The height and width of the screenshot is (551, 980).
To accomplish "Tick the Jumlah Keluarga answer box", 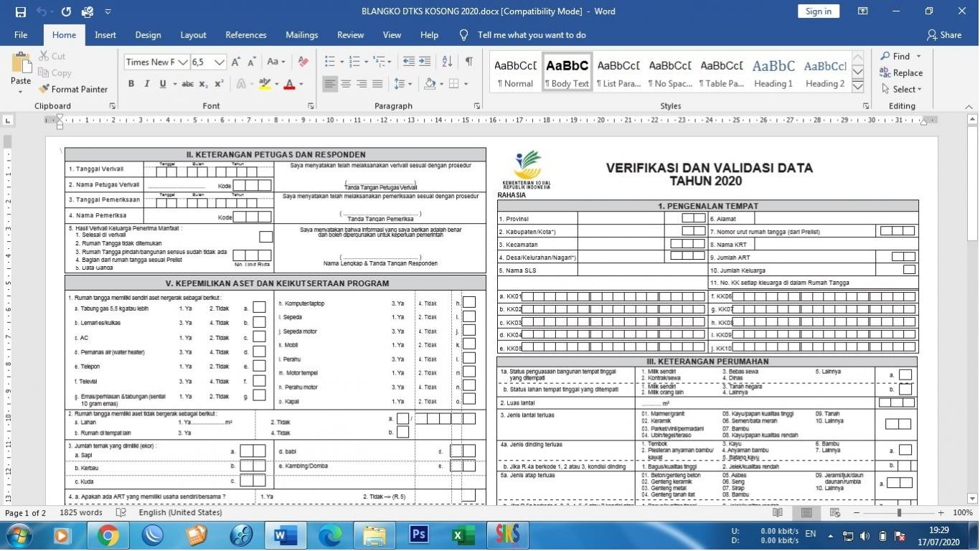I will click(x=909, y=270).
